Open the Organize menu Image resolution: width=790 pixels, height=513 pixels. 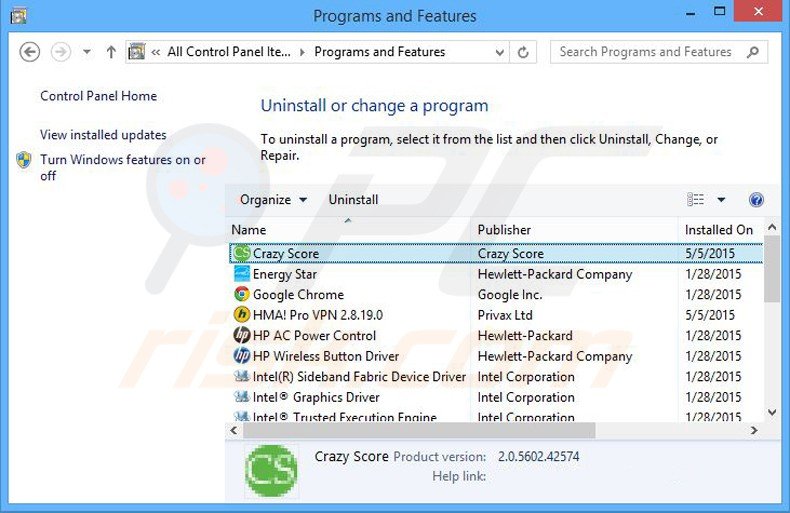273,200
